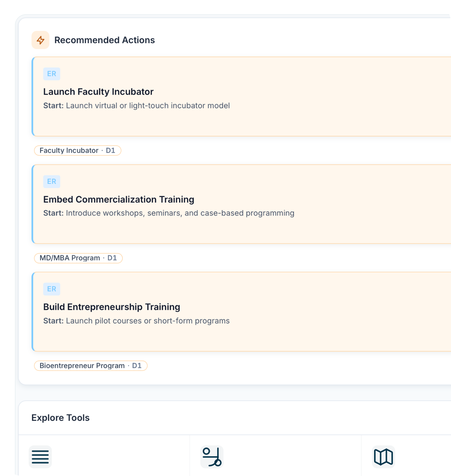Open the Launch Faculty Incubator action title

[x=98, y=92]
